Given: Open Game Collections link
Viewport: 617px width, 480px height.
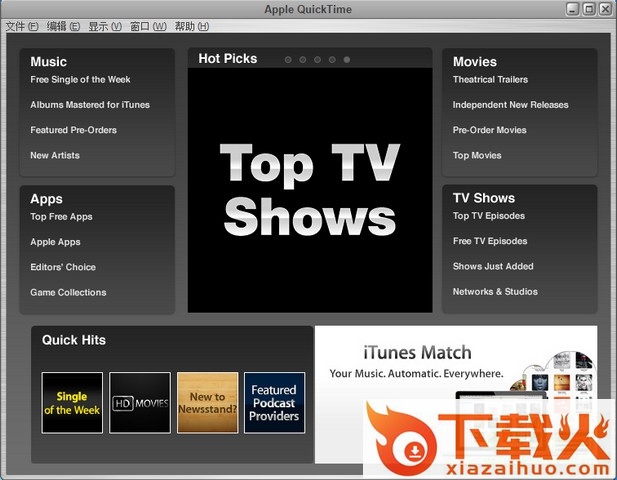Looking at the screenshot, I should (x=68, y=292).
